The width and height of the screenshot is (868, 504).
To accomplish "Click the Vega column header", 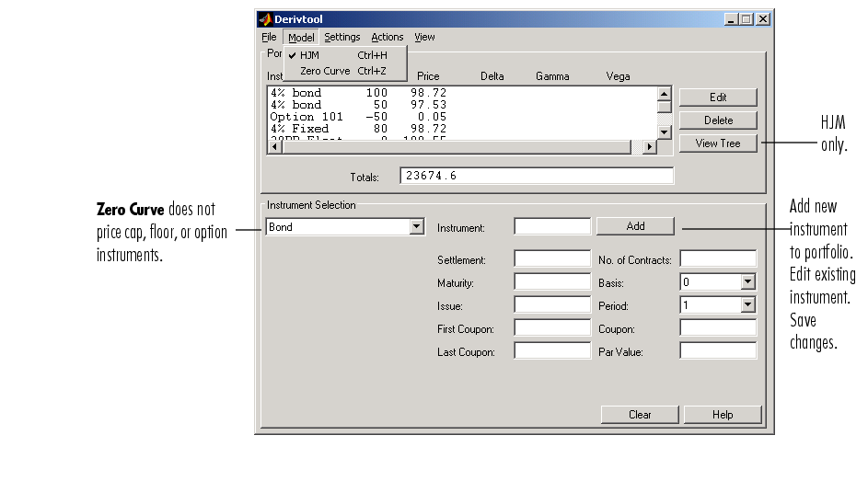I will tap(618, 76).
